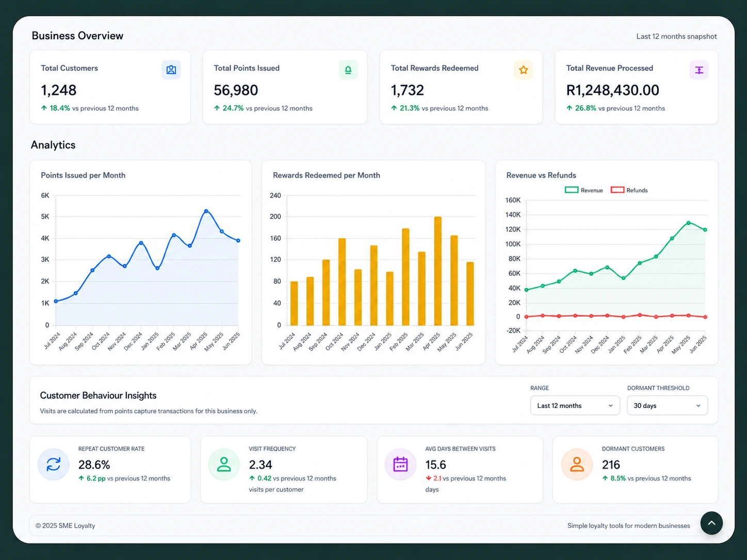The width and height of the screenshot is (747, 560).
Task: Click the Jul 2024 bar in Rewards Redeemed chart
Action: (x=294, y=303)
